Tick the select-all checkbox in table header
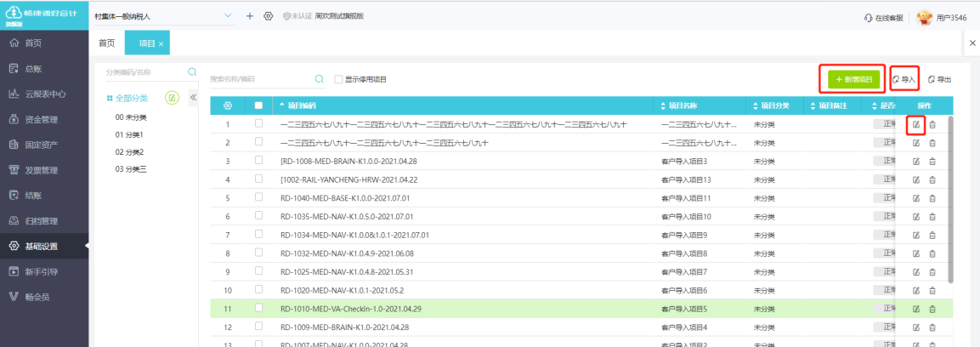The image size is (980, 347). pyautogui.click(x=259, y=105)
